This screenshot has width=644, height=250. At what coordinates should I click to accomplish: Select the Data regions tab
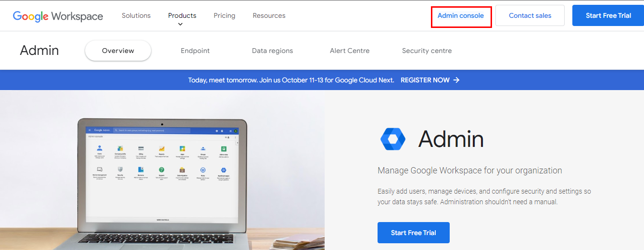pyautogui.click(x=272, y=51)
